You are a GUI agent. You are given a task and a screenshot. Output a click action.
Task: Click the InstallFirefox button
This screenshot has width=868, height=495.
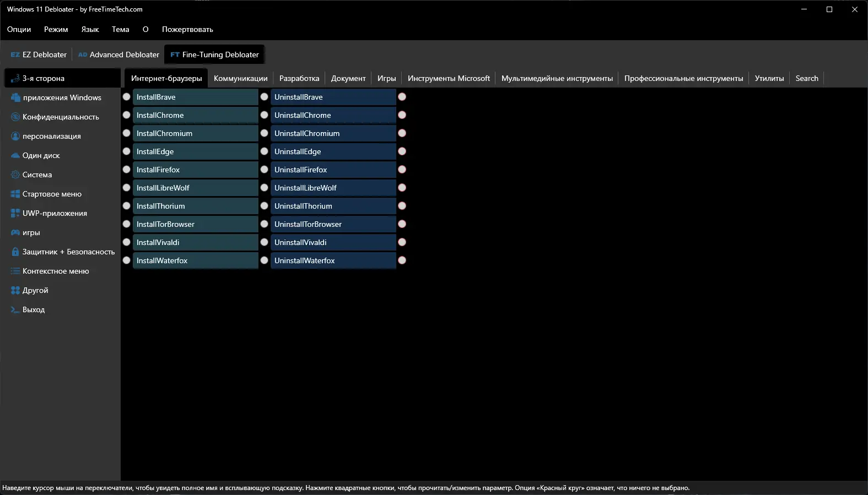[x=196, y=170]
